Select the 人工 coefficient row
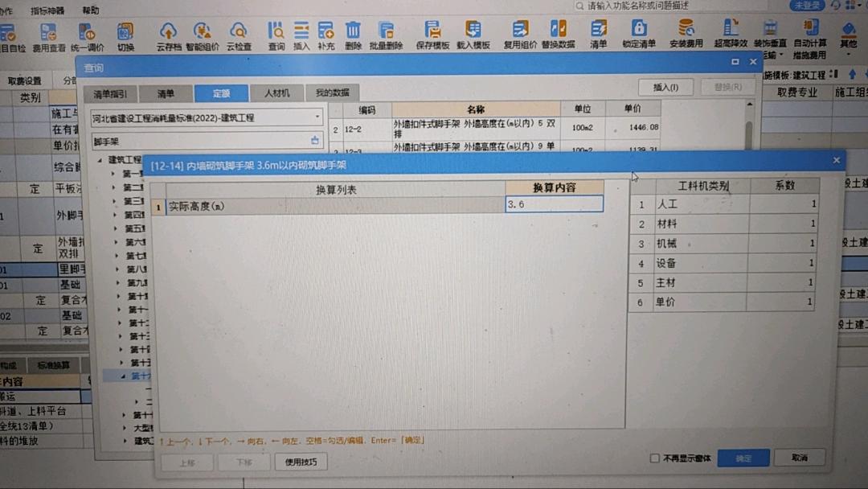This screenshot has width=868, height=489. click(x=725, y=203)
